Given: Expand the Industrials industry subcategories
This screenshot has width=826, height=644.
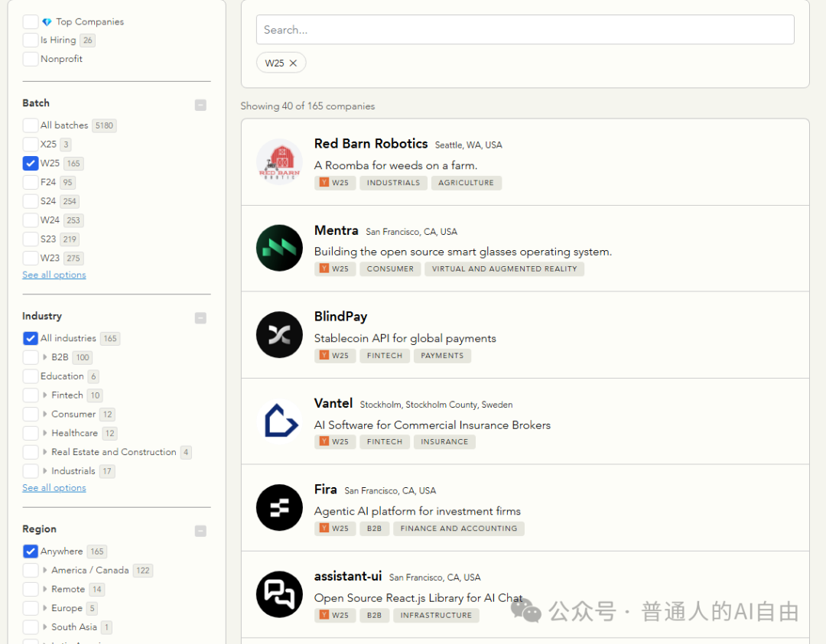Looking at the screenshot, I should click(x=45, y=471).
